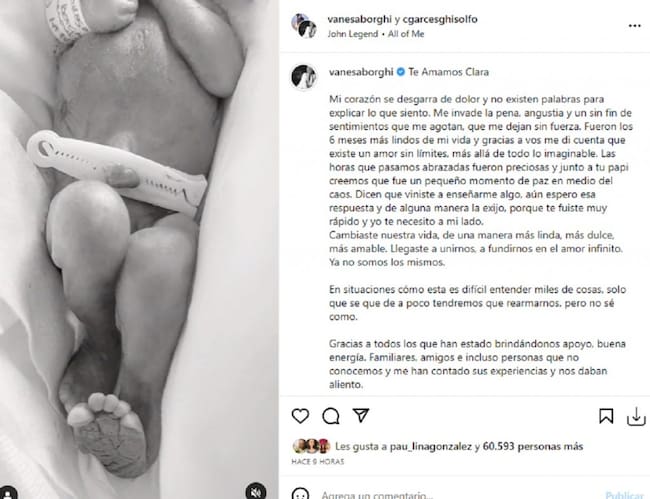This screenshot has height=499, width=650.
Task: Click vanesaborghi caption avatar
Action: [304, 77]
